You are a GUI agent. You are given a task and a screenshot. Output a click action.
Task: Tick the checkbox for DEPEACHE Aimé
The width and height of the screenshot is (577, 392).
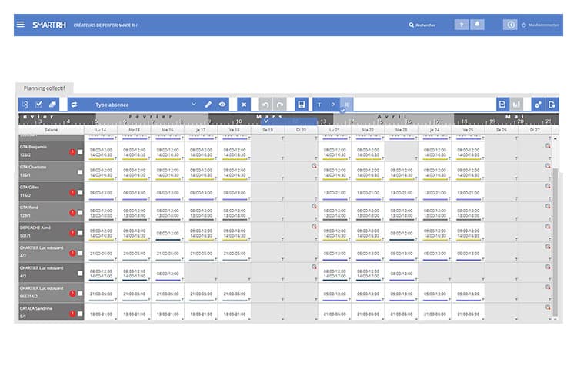click(80, 233)
